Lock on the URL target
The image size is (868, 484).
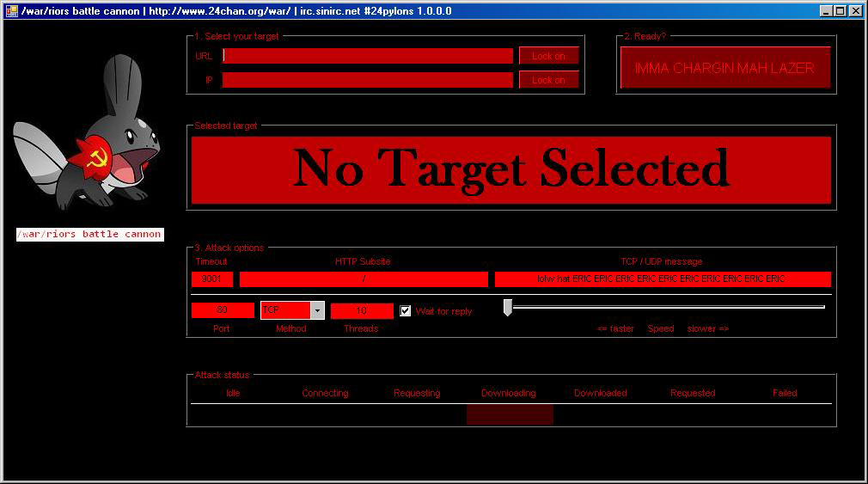pyautogui.click(x=548, y=56)
